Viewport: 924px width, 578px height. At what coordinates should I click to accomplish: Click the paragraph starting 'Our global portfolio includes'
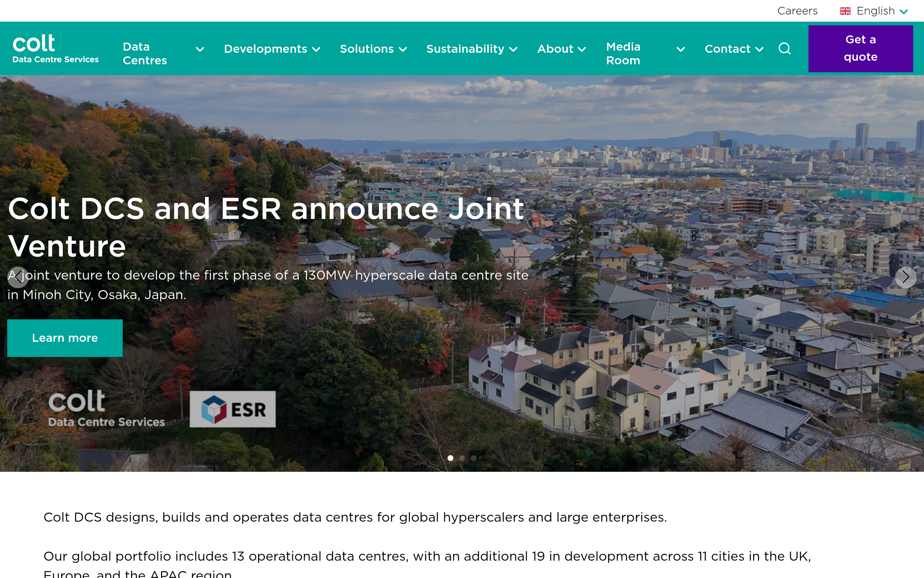click(x=427, y=564)
